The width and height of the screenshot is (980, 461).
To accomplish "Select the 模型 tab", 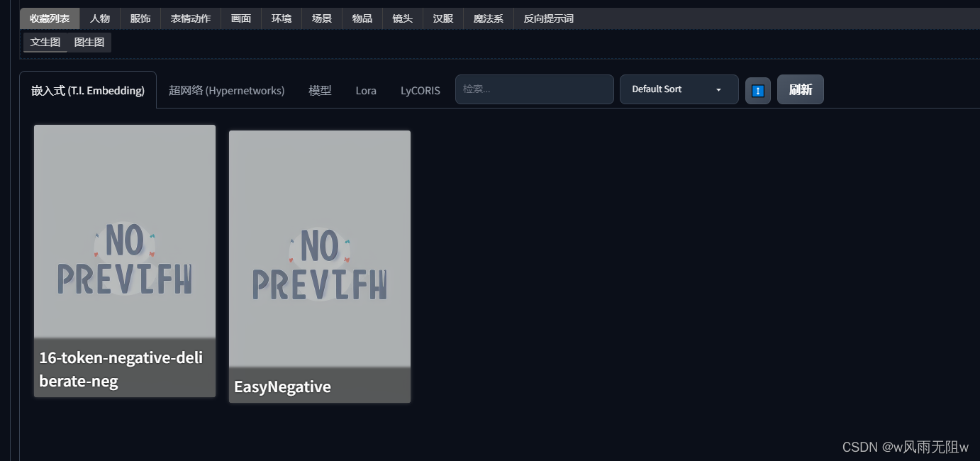I will click(x=320, y=91).
